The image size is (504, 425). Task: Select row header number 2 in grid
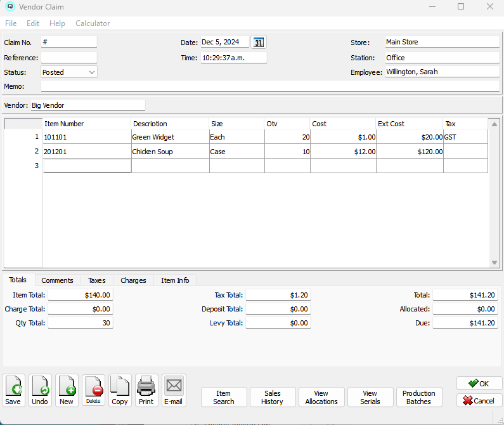point(23,151)
